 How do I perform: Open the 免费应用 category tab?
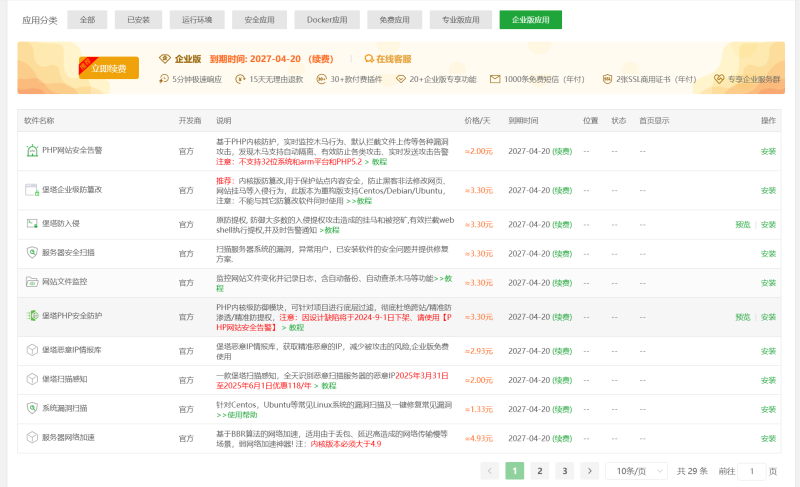pos(391,20)
